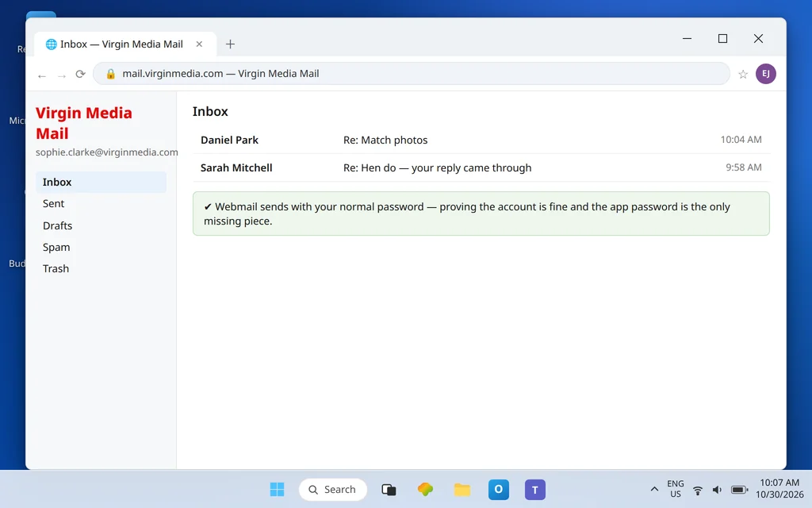Viewport: 812px width, 508px height.
Task: Click the sophie.clarke@virginmedia.com address
Action: pyautogui.click(x=107, y=152)
